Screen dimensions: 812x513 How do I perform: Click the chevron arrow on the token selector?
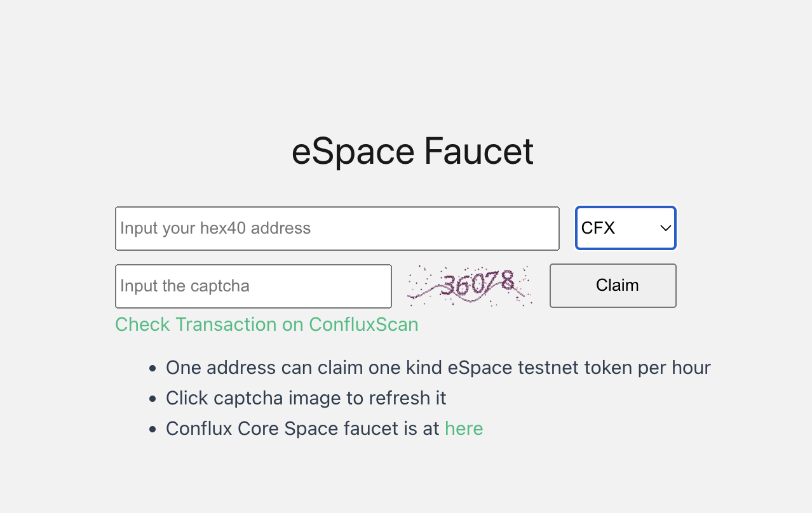click(665, 229)
